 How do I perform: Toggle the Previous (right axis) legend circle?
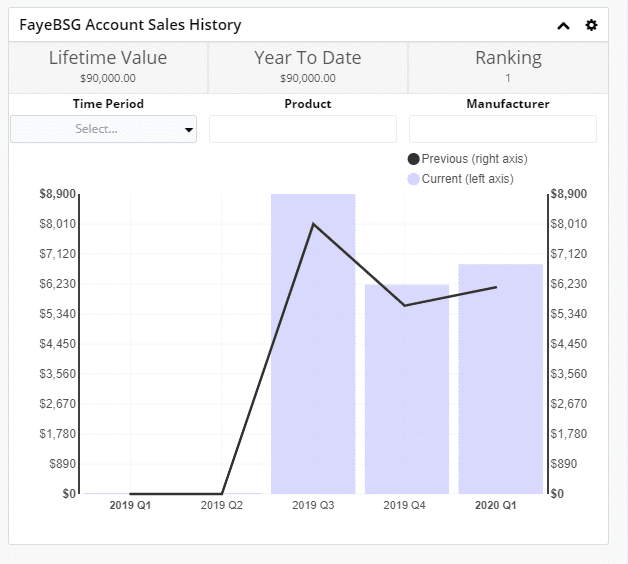coord(413,159)
